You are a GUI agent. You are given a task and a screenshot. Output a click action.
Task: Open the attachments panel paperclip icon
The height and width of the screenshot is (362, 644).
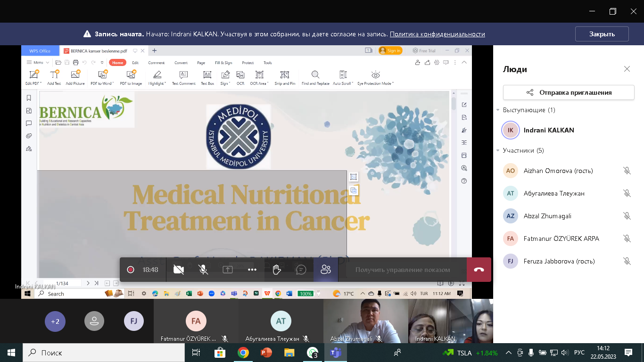29,136
